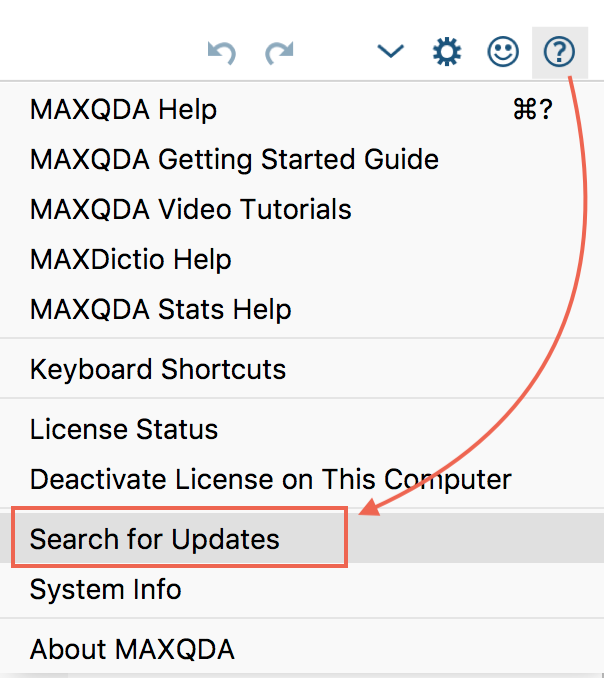Toggle the question mark help icon

point(559,52)
